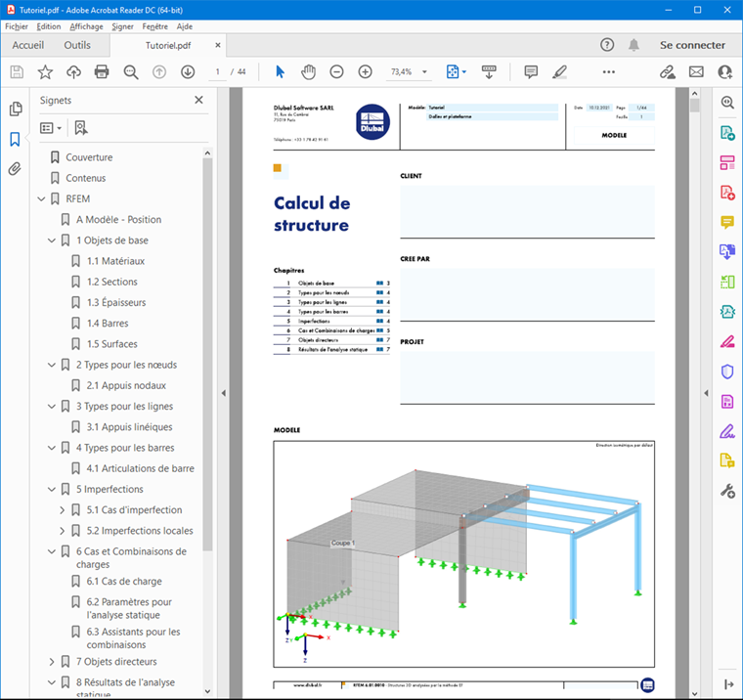743x700 pixels.
Task: Click the Zoom out minus icon
Action: [x=336, y=72]
